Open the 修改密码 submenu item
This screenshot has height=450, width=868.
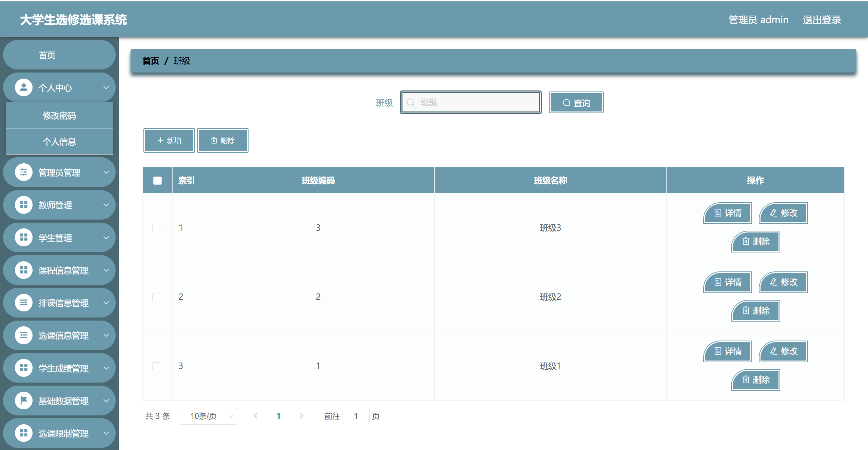[59, 116]
